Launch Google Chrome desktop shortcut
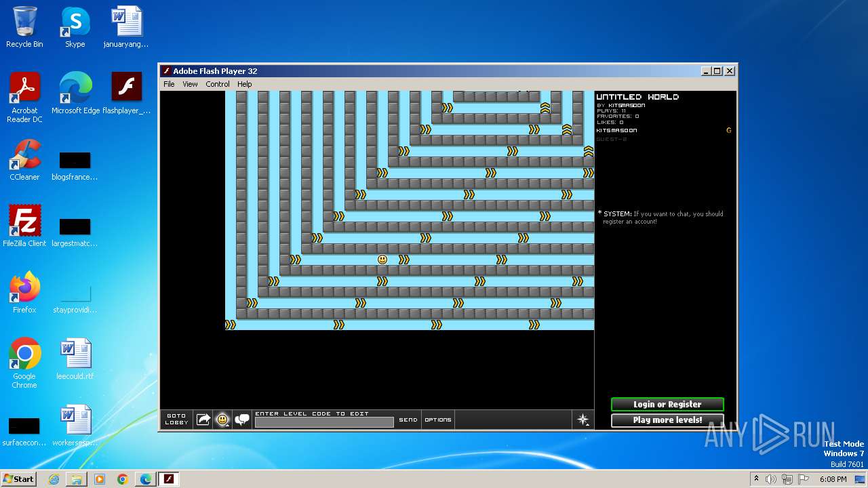 [x=24, y=363]
